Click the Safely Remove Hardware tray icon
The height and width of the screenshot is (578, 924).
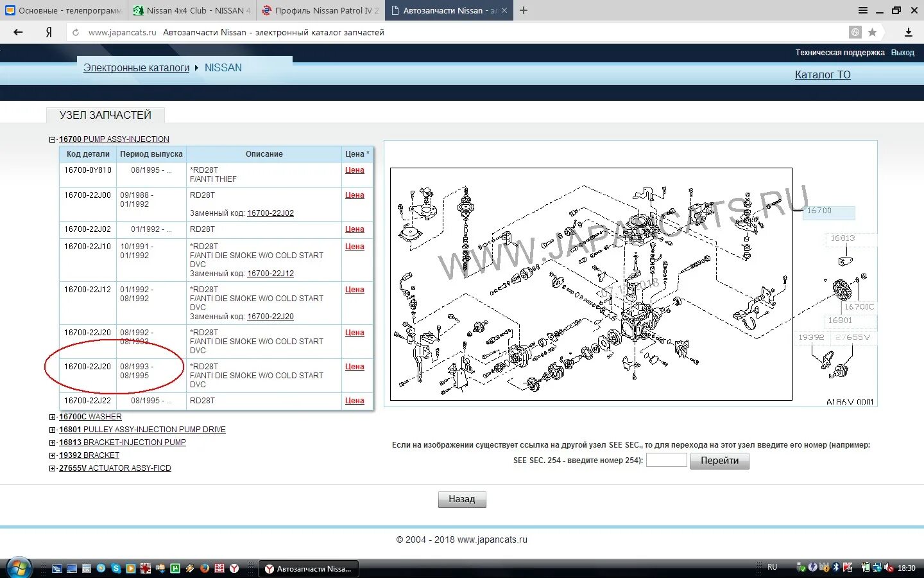(x=801, y=568)
